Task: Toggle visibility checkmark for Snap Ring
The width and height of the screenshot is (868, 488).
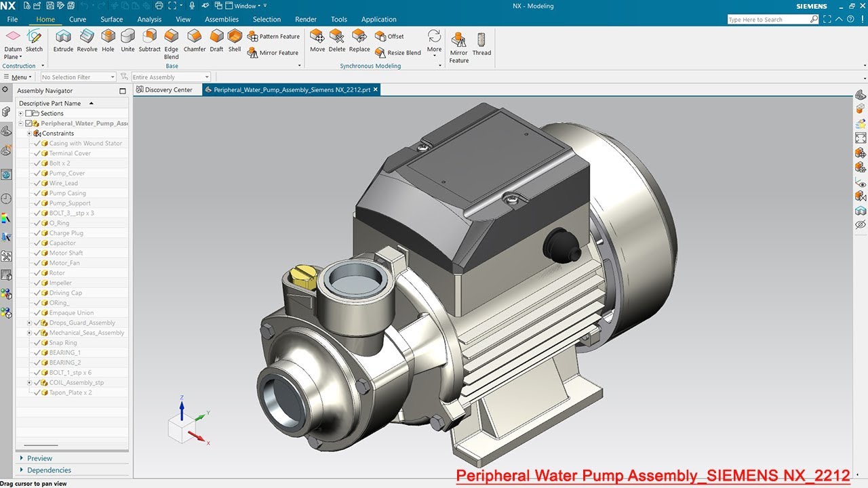Action: point(37,343)
